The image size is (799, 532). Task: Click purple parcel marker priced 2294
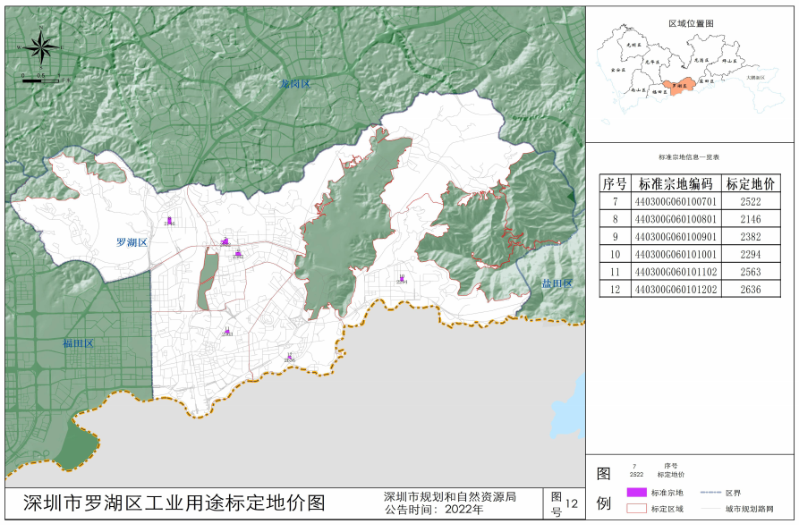[x=403, y=279]
